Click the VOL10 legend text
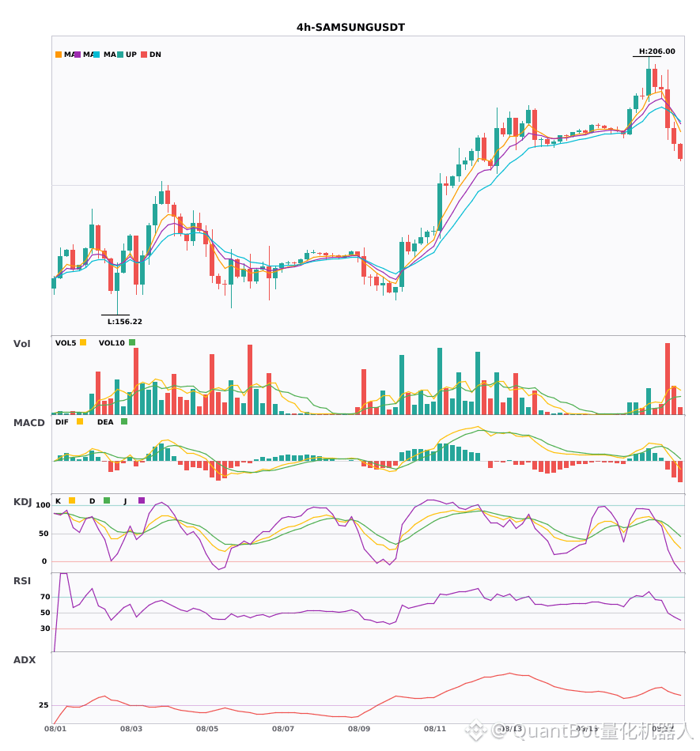This screenshot has height=751, width=700. (x=112, y=343)
